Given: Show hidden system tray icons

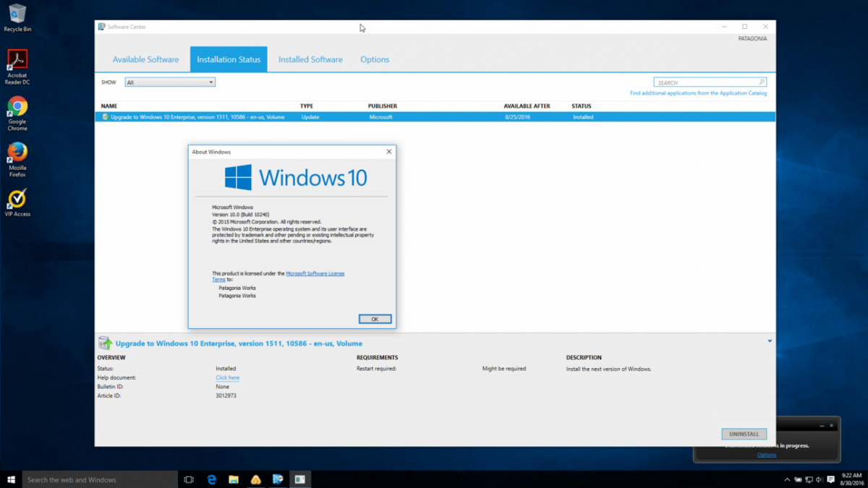Looking at the screenshot, I should 787,479.
